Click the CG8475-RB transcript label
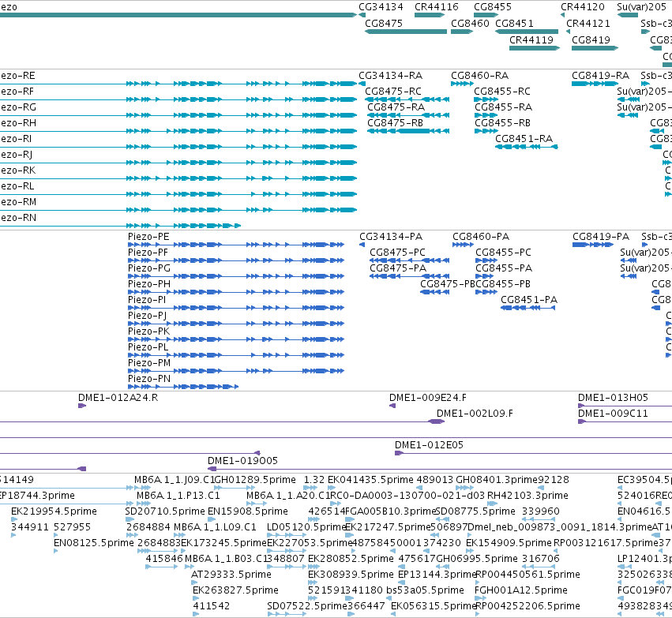 point(395,123)
